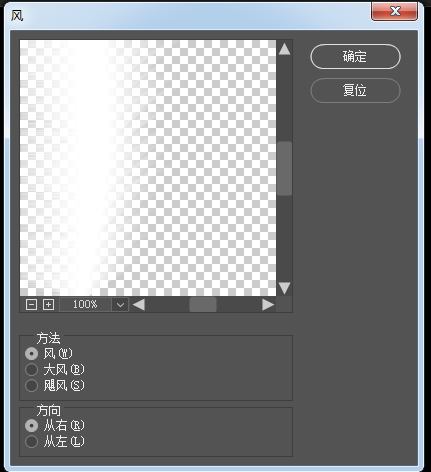Viewport: 431px width, 472px height.
Task: Click inside the wind effect preview
Action: pos(148,168)
